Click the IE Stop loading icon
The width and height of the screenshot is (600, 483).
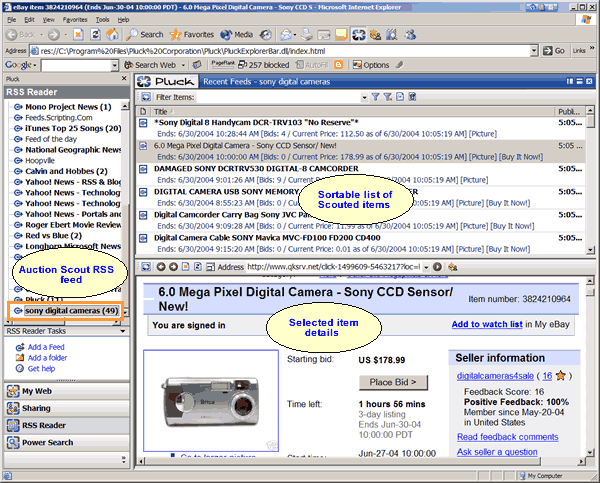coord(78,35)
